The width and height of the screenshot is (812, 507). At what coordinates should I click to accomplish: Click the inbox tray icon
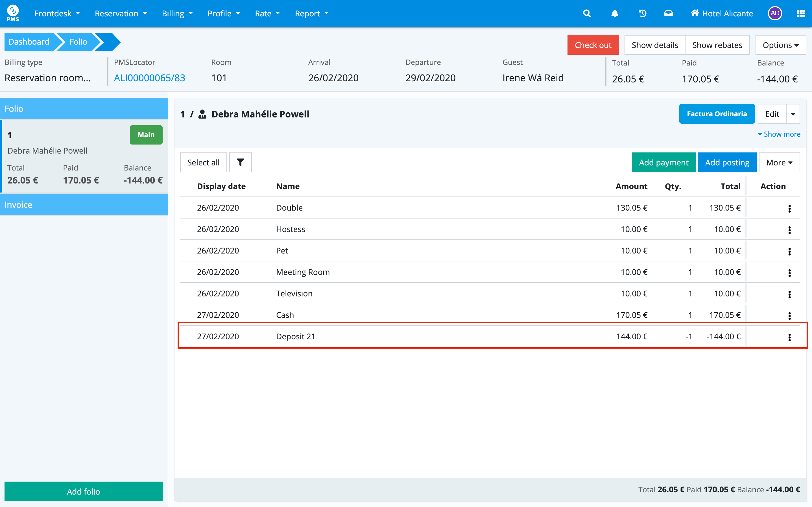click(x=668, y=14)
